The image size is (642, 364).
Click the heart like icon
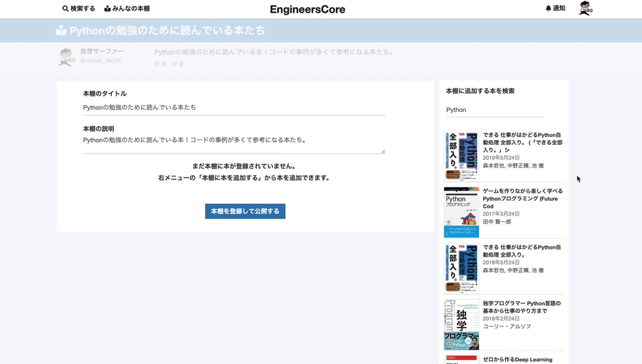(x=175, y=64)
